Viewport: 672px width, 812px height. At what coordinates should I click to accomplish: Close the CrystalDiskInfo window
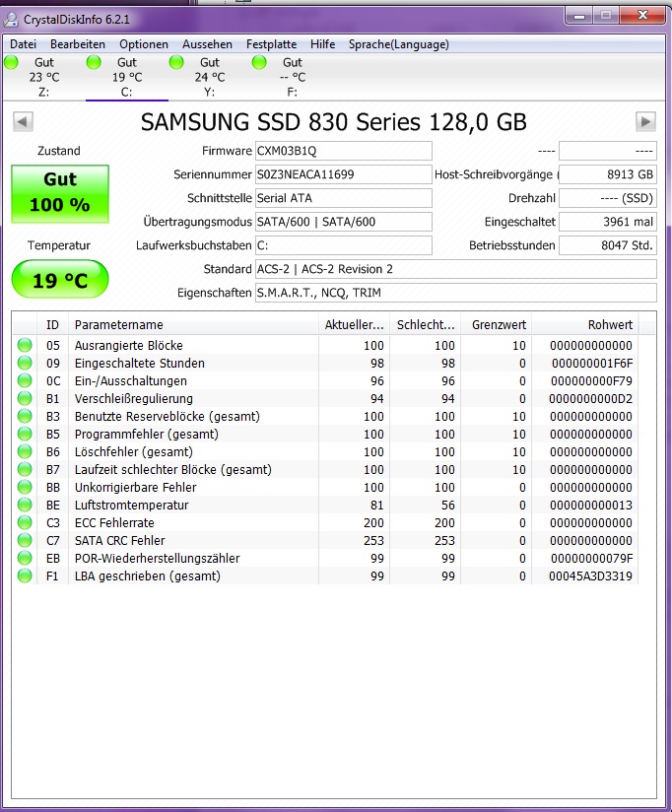coord(642,16)
